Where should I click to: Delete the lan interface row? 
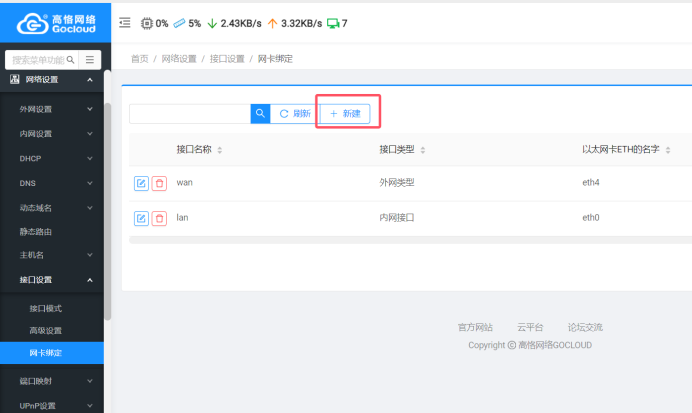tap(159, 218)
